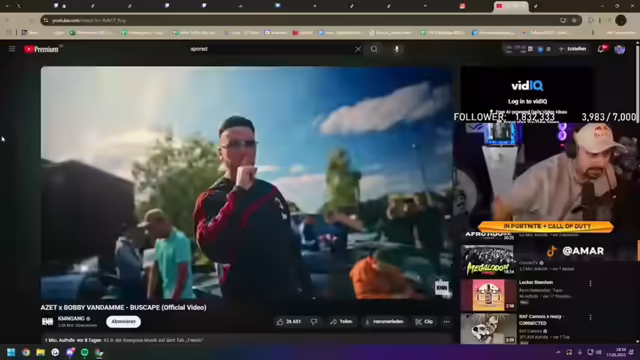Open options for RAF Camora CONNECTED suggestion
Screen dimensions: 640x360
pyautogui.click(x=590, y=318)
